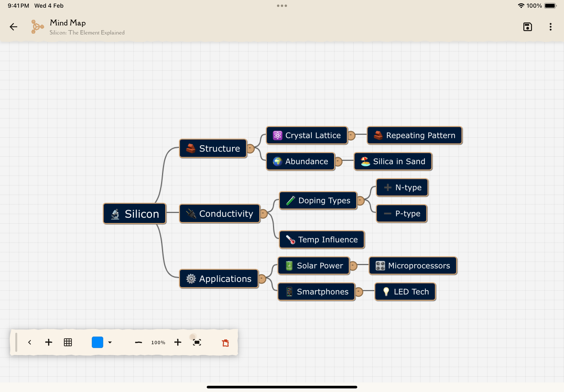Pick the blue color swatch
This screenshot has height=392, width=564.
click(98, 342)
